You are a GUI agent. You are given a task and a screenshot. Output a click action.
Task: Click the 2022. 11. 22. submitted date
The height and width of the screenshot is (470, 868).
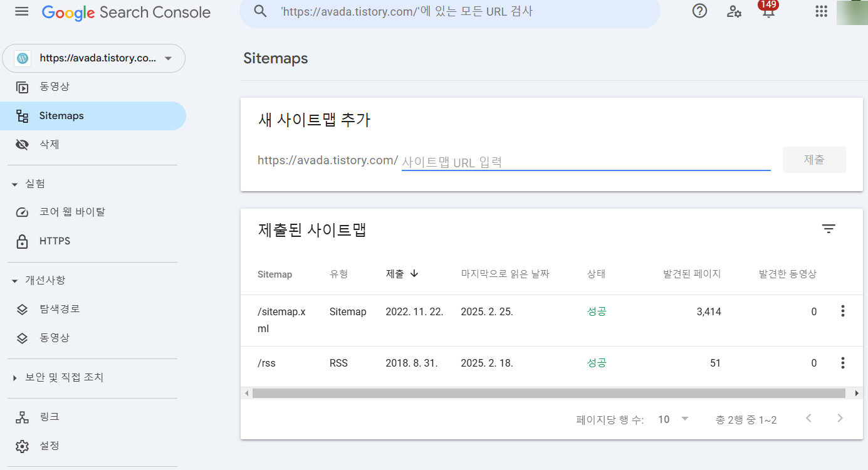tap(414, 311)
